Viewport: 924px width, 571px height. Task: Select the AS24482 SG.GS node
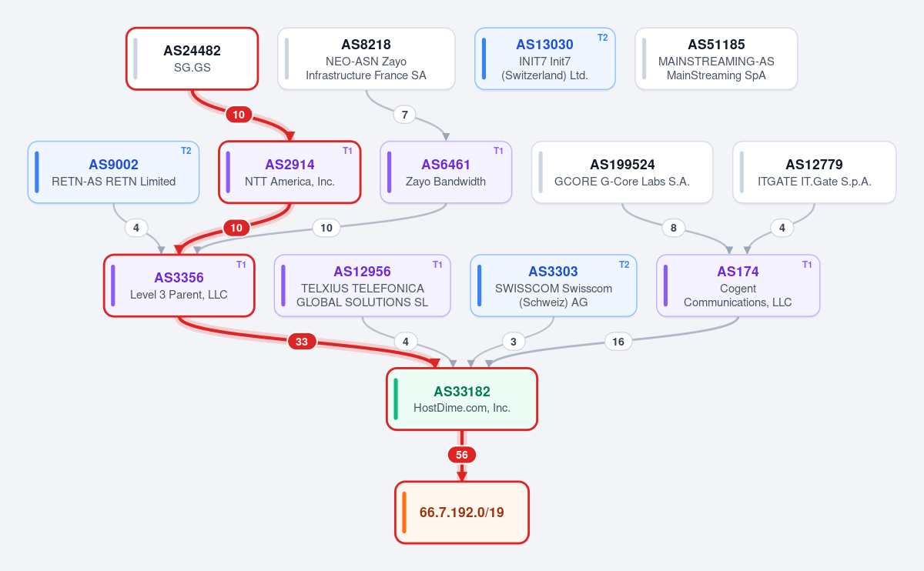(192, 58)
